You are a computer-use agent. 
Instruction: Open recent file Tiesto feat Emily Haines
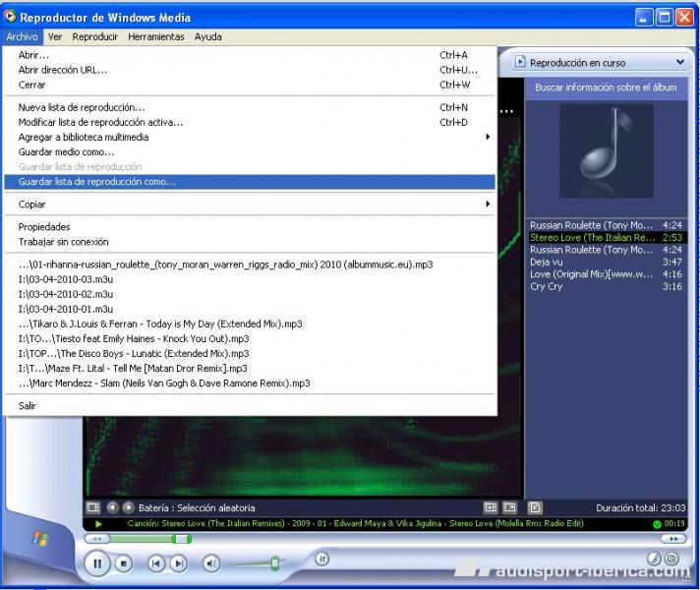pos(250,338)
